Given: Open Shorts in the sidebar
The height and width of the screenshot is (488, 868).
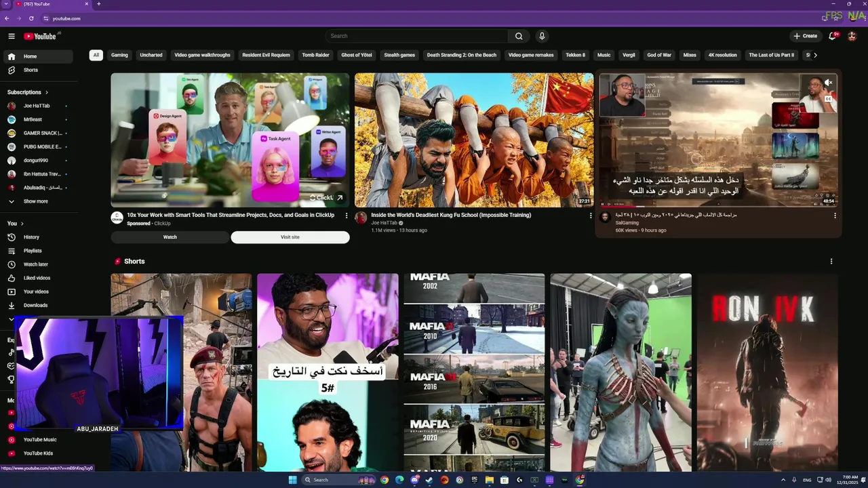Looking at the screenshot, I should 39,70.
